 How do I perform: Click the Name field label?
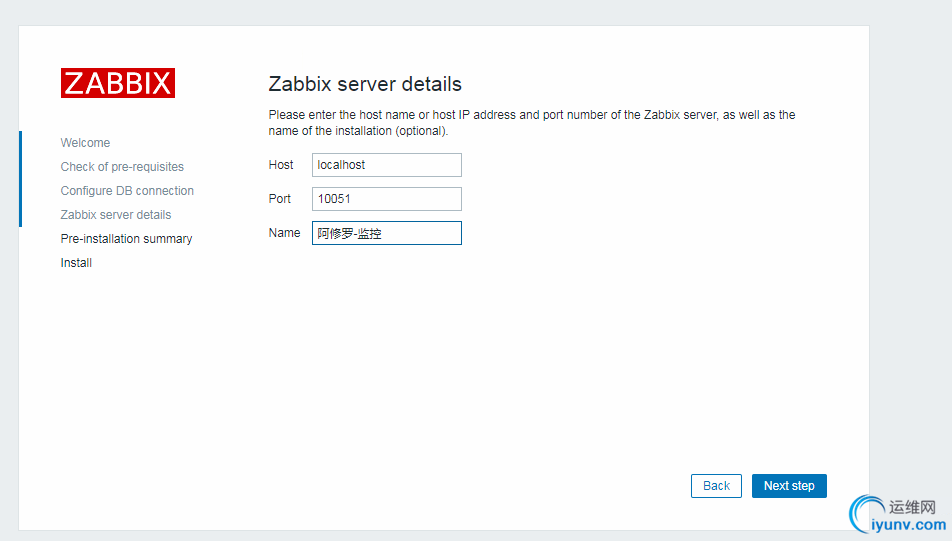[x=284, y=233]
